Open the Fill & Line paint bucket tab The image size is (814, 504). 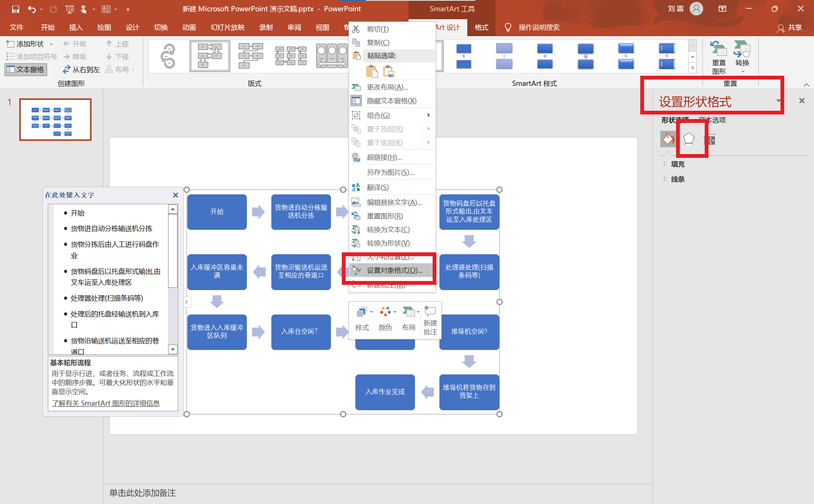(x=668, y=140)
